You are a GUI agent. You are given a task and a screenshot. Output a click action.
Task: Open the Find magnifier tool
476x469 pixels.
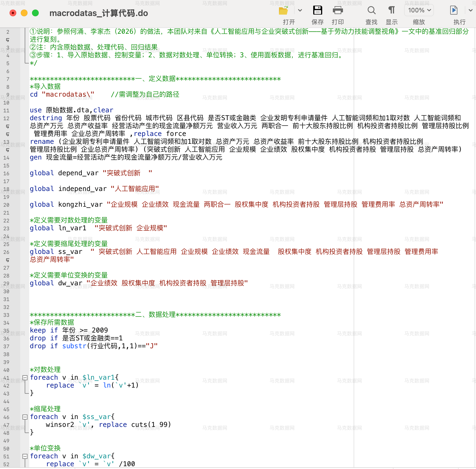pyautogui.click(x=372, y=10)
